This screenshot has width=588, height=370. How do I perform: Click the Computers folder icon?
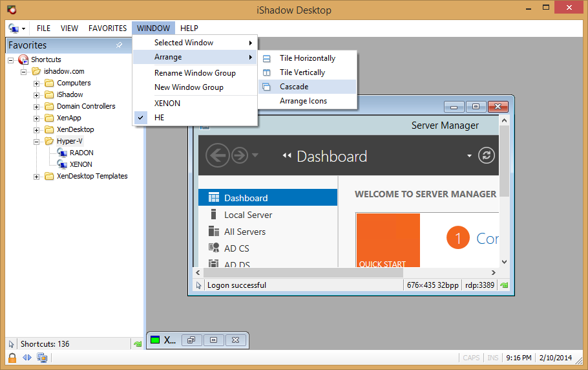click(49, 83)
